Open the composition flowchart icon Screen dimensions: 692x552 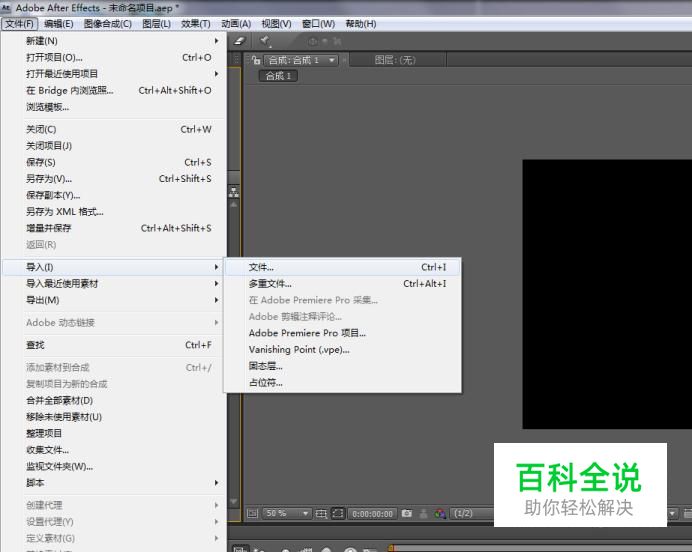click(234, 192)
